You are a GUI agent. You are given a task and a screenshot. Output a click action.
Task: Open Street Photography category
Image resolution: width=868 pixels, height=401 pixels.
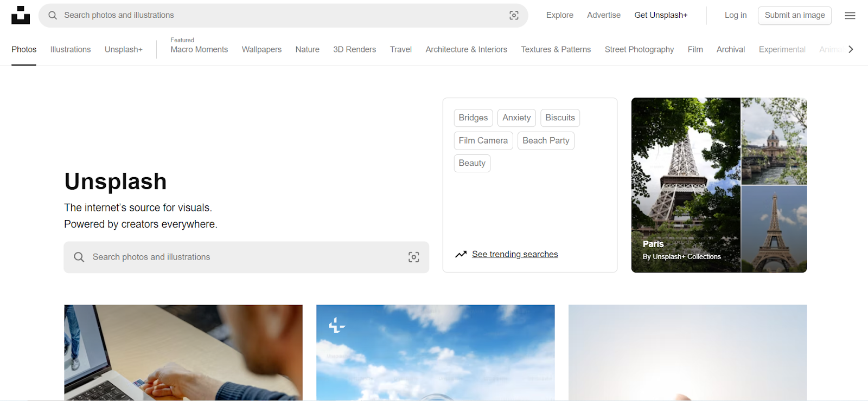[639, 49]
